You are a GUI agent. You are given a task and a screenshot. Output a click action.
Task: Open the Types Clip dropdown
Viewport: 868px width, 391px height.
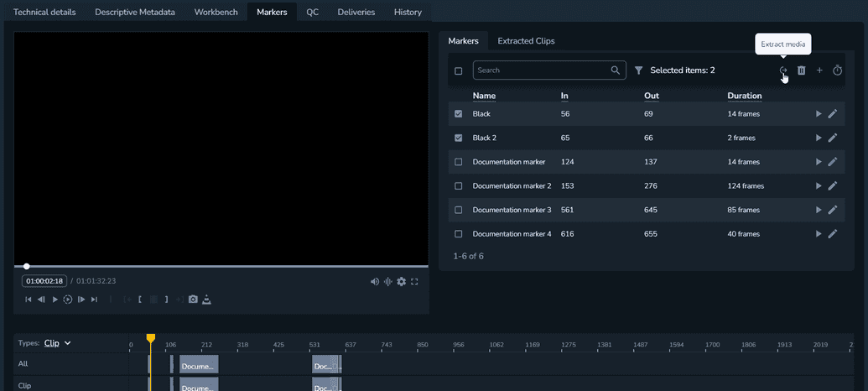click(x=58, y=343)
